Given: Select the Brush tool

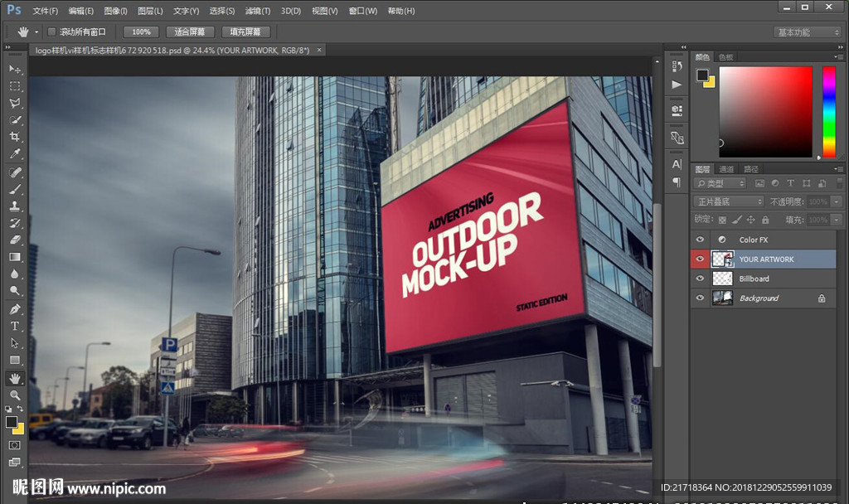Looking at the screenshot, I should (x=15, y=189).
